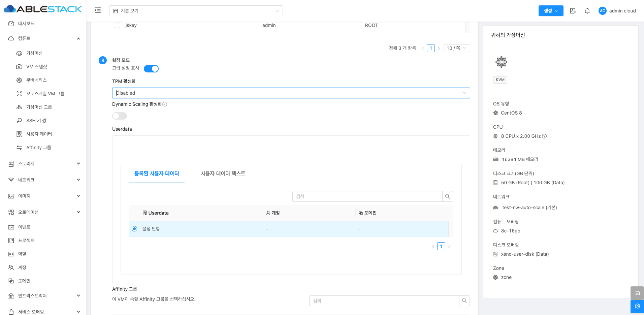Click the Dynamic Scaling info icon
Screen dimensions: 644x315
pyautogui.click(x=165, y=104)
